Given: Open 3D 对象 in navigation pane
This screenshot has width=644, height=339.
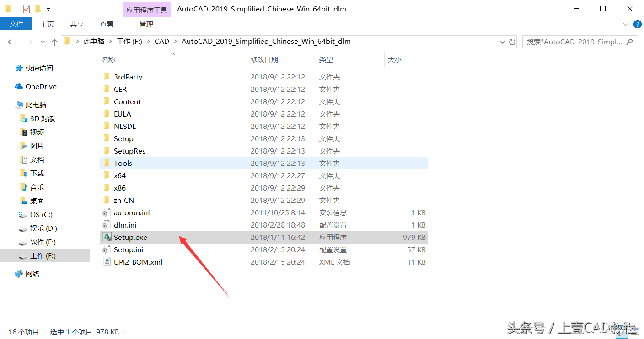Looking at the screenshot, I should click(x=38, y=118).
